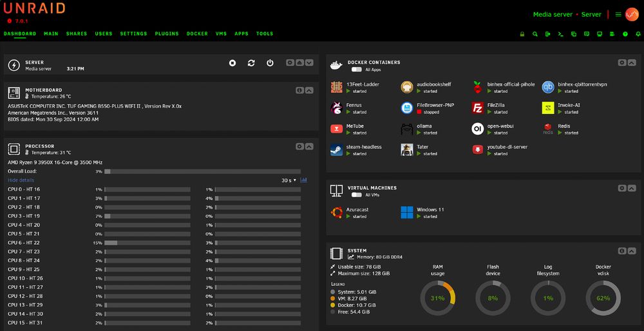The height and width of the screenshot is (331, 644).
Task: Open the hamburger menu next to avatar
Action: 618,14
